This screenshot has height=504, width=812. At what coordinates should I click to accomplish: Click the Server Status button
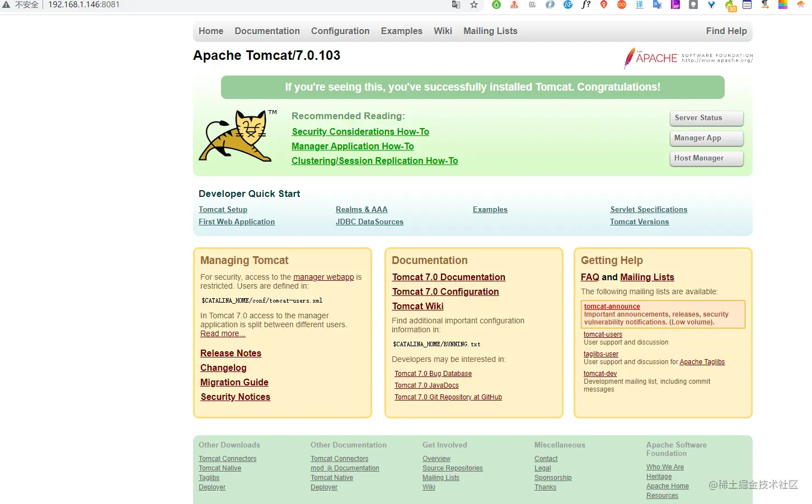[706, 118]
